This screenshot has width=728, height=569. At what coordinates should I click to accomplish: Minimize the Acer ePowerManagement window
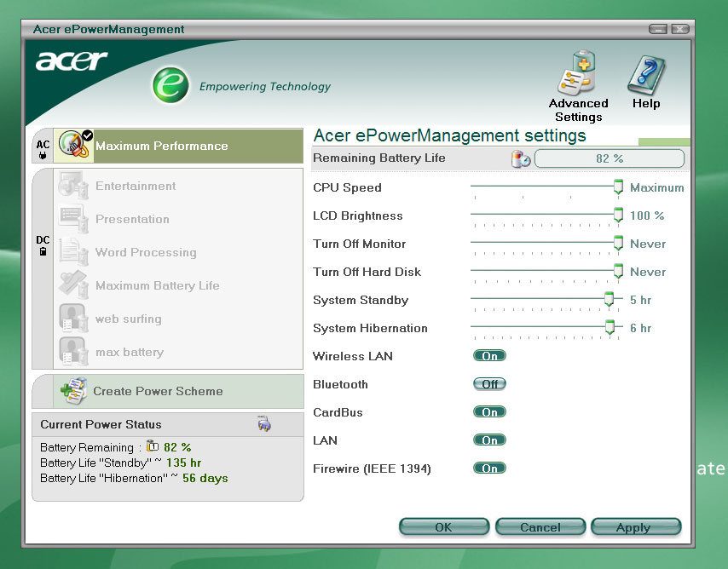pyautogui.click(x=657, y=29)
